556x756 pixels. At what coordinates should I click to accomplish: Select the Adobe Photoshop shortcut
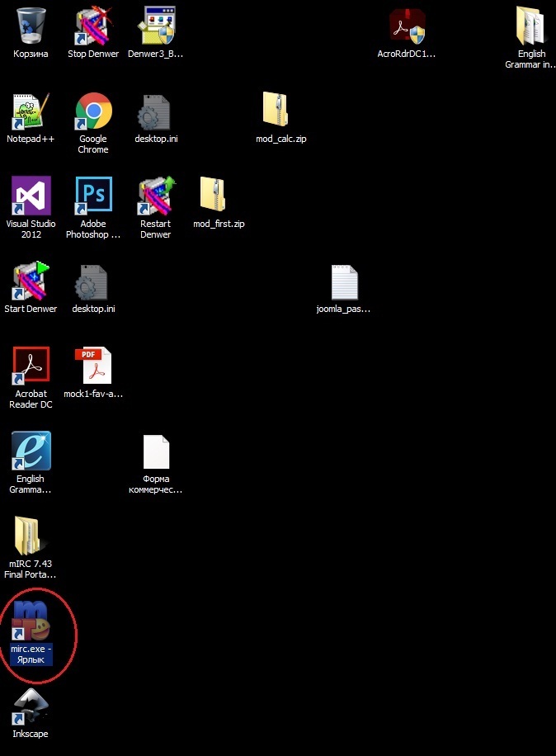[x=93, y=196]
